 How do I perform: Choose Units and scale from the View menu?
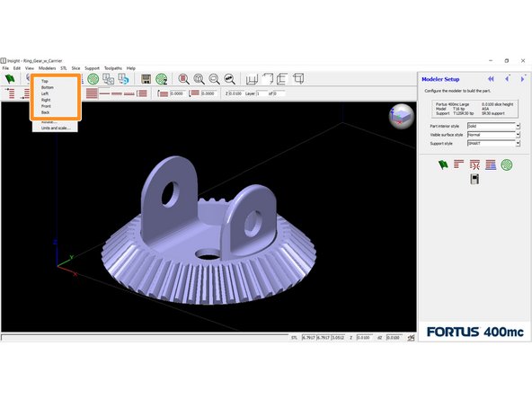tap(55, 129)
